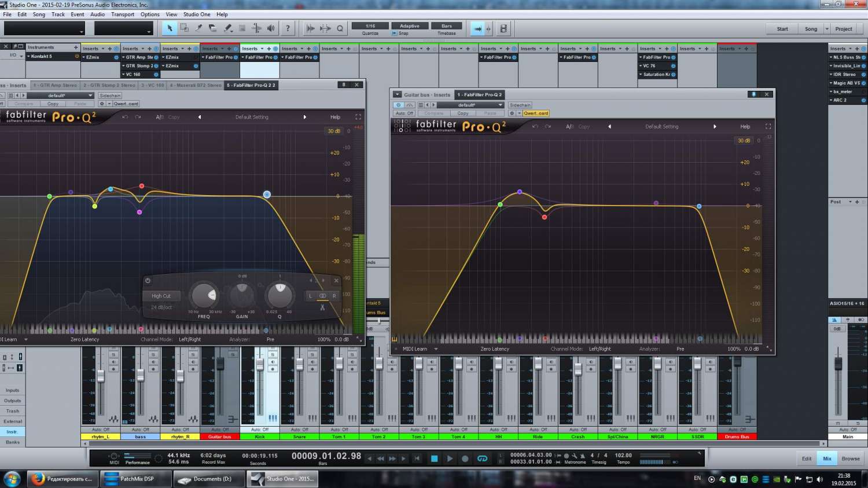Expand the Kontakt 5 instrument menu
The width and height of the screenshot is (868, 488).
(28, 57)
